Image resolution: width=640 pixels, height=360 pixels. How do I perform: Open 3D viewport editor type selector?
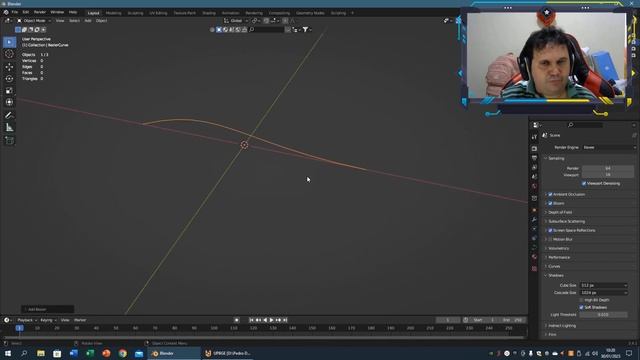8,20
